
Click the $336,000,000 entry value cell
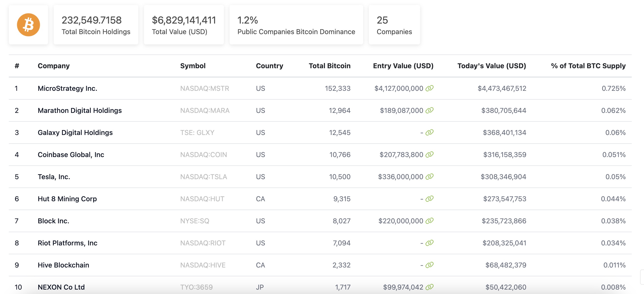pyautogui.click(x=400, y=177)
